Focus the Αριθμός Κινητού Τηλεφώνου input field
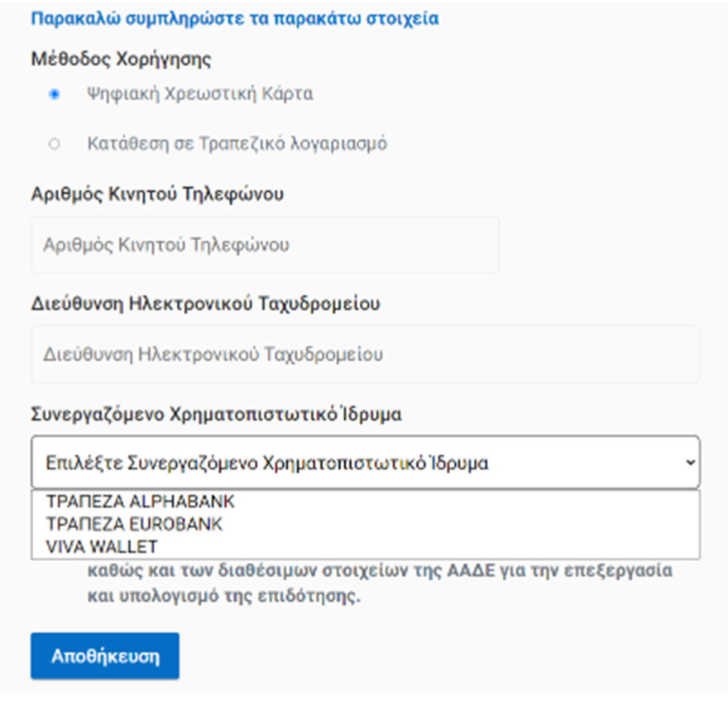The height and width of the screenshot is (716, 728). [x=265, y=243]
